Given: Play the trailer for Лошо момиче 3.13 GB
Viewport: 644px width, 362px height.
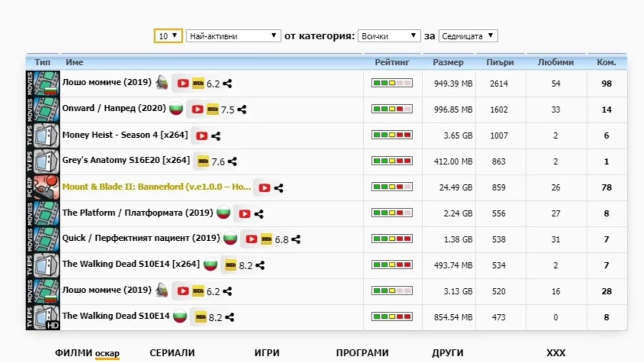Looking at the screenshot, I should tap(183, 291).
